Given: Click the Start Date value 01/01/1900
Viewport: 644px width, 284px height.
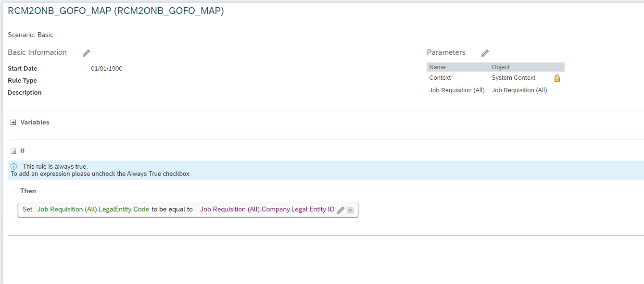Looking at the screenshot, I should tap(107, 69).
